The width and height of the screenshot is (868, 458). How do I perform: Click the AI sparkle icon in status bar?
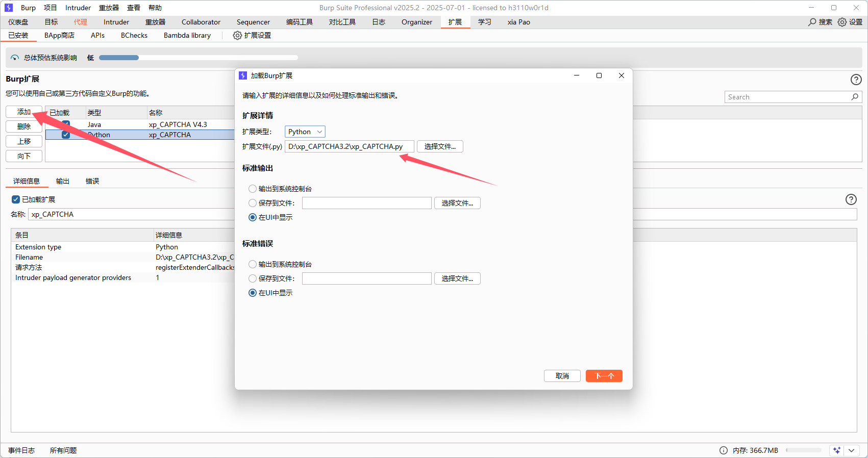point(836,450)
